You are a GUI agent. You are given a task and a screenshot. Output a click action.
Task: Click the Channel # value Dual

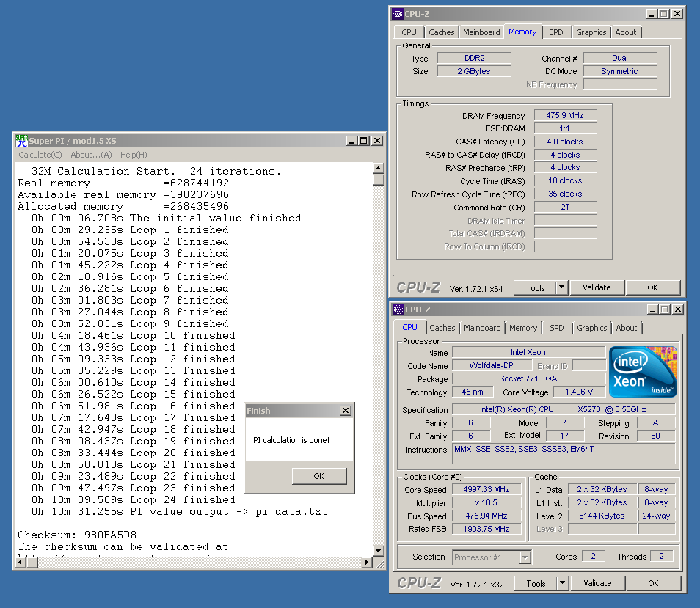pos(619,58)
